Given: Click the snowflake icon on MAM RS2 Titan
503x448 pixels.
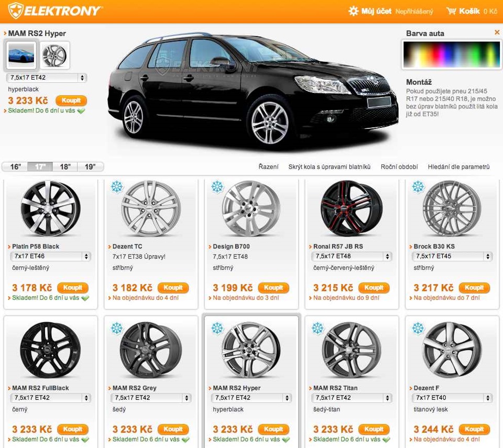Looking at the screenshot, I should point(318,329).
